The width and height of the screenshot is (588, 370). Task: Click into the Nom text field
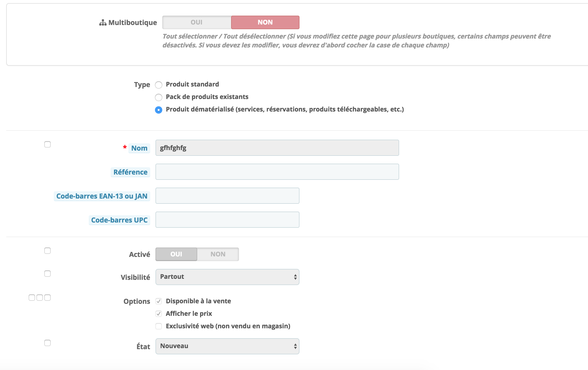coord(277,148)
